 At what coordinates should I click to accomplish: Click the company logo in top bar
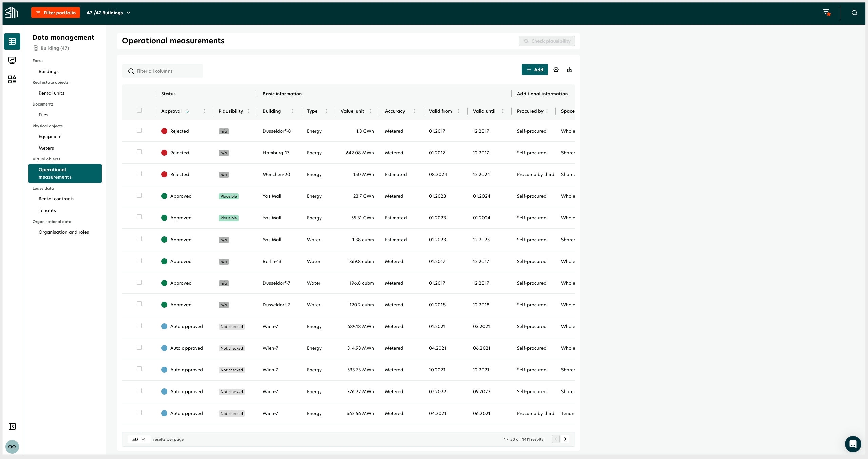click(12, 13)
